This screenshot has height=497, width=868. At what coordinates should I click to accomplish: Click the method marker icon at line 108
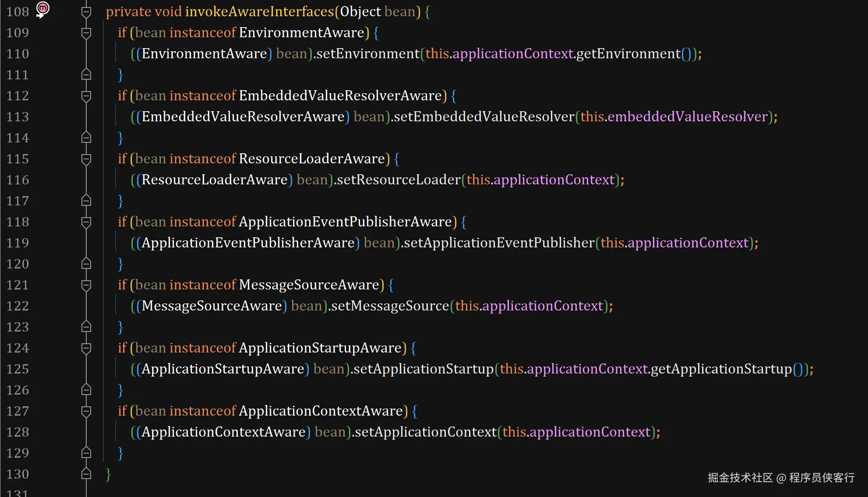click(x=42, y=9)
